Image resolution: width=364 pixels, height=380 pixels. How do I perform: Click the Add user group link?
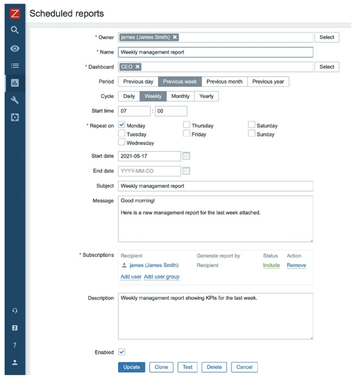pyautogui.click(x=162, y=277)
